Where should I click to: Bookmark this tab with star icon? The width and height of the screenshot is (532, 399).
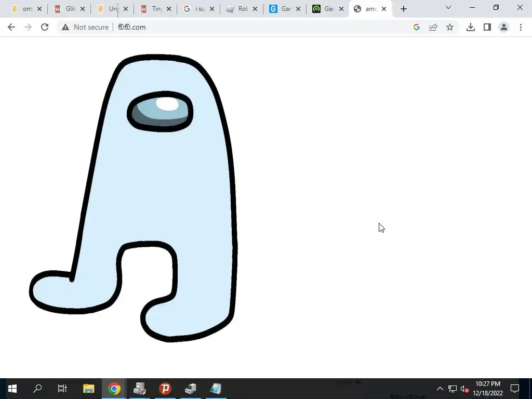(450, 27)
